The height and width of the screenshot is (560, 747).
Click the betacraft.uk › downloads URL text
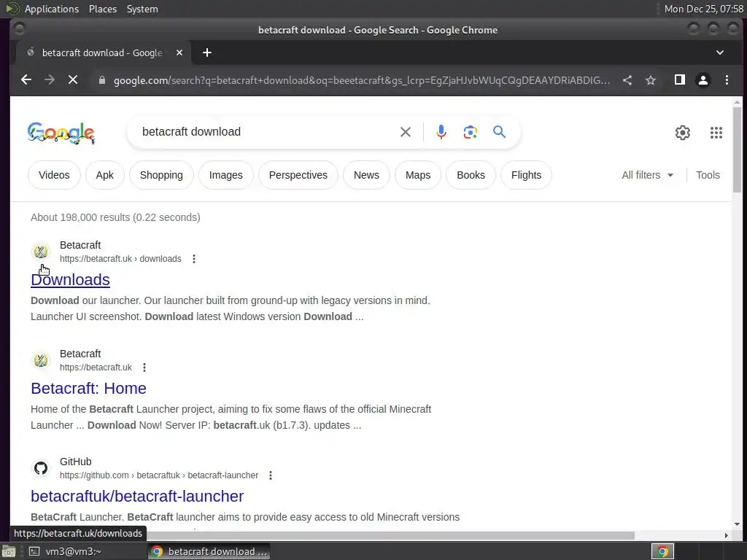click(120, 259)
